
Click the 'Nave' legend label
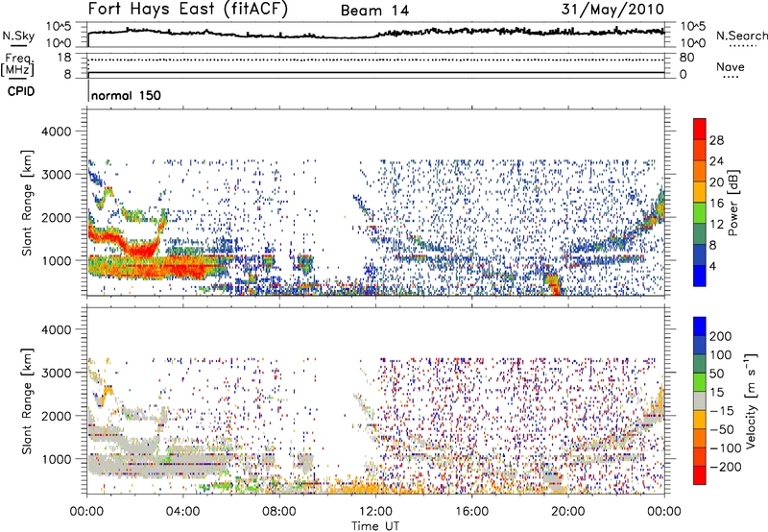click(x=731, y=66)
